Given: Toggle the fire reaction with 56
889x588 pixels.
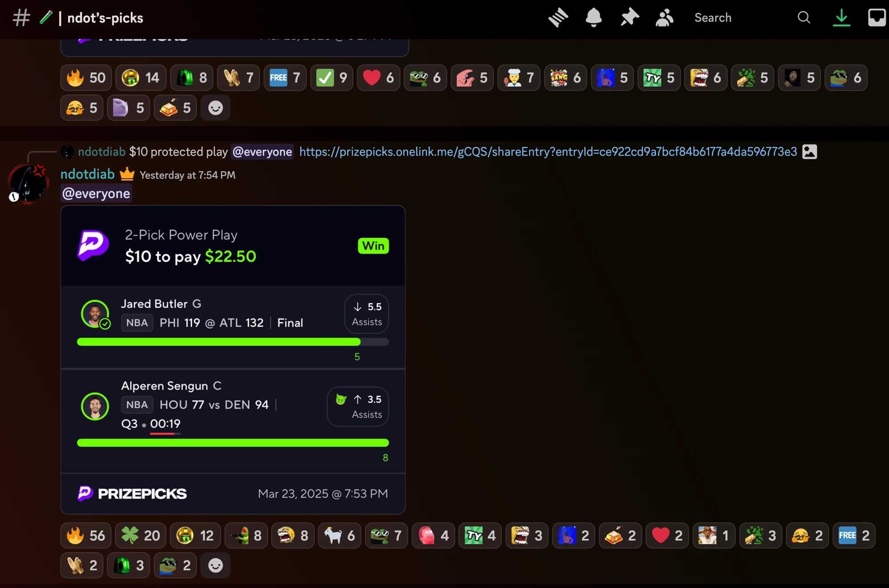Looking at the screenshot, I should click(x=86, y=536).
